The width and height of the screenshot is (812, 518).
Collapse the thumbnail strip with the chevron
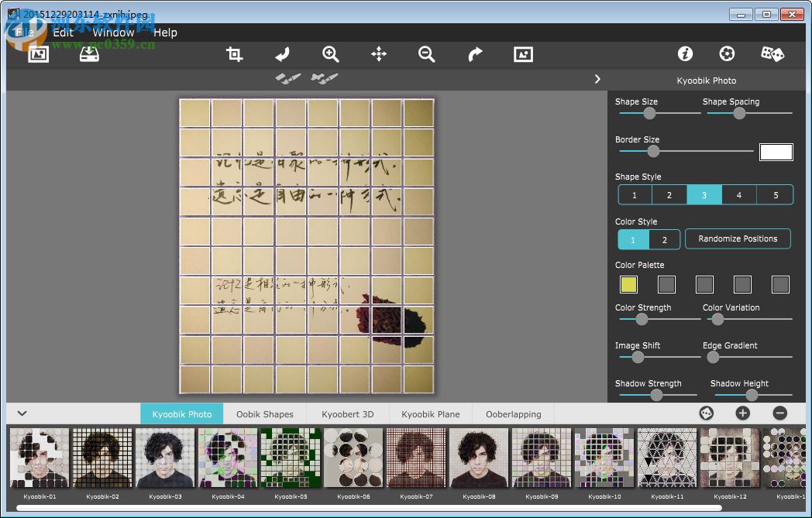tap(22, 413)
